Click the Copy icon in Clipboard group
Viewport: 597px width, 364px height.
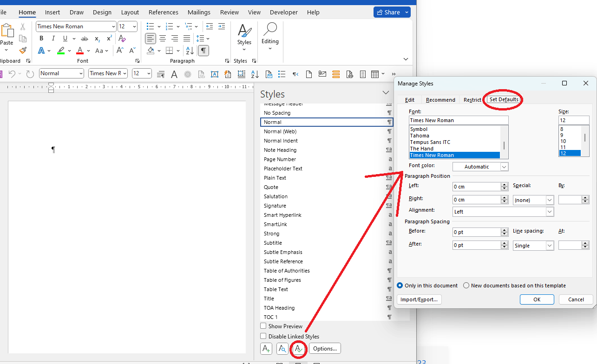coord(23,39)
